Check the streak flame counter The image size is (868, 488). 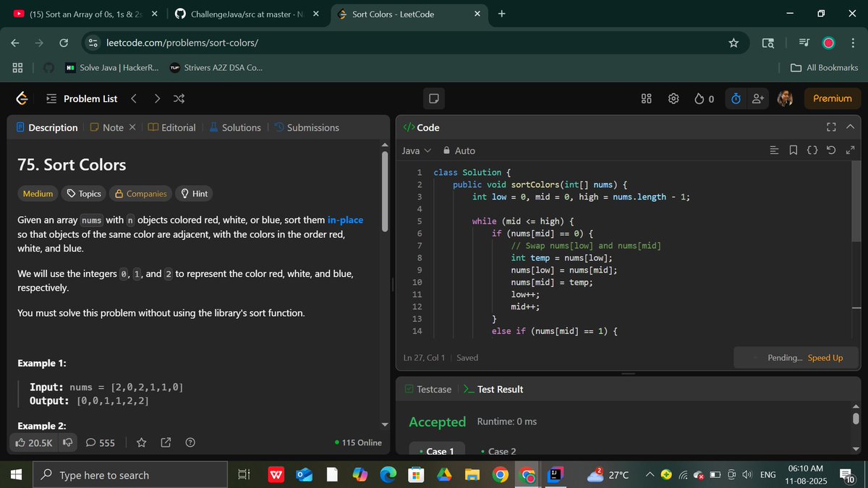(x=704, y=98)
